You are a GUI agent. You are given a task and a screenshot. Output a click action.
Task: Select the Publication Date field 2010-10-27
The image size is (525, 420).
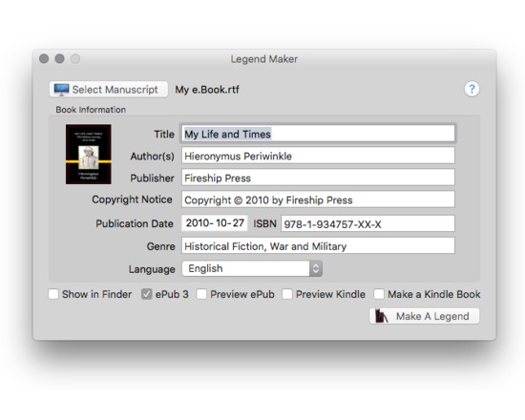[215, 223]
